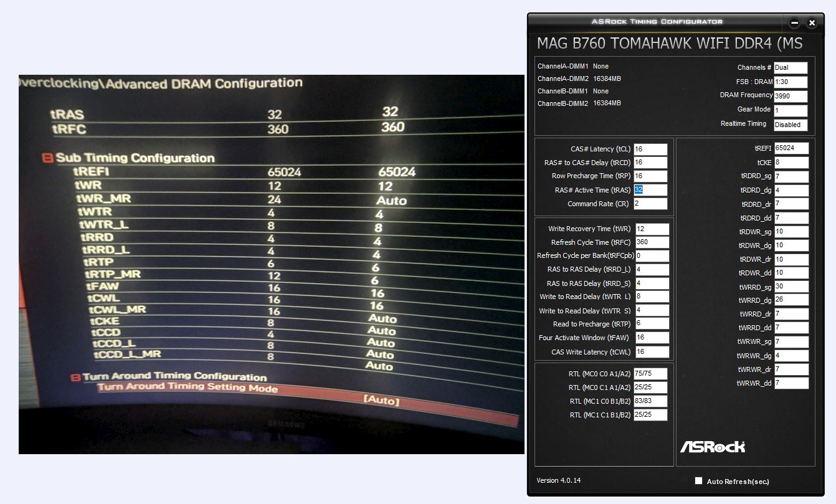Select the tWRRD_dg field showing 26
The width and height of the screenshot is (836, 504).
tap(791, 300)
